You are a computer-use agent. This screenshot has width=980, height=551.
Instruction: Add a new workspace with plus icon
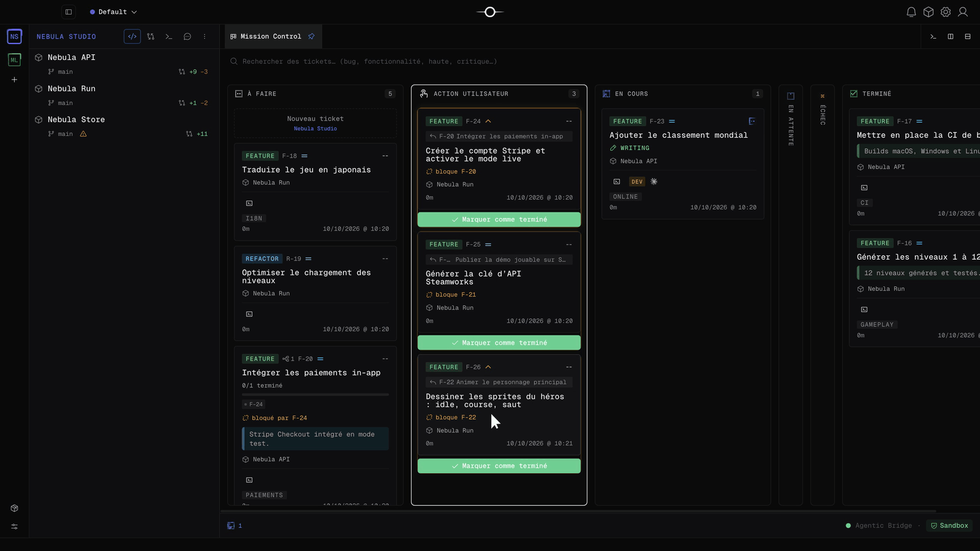point(14,80)
